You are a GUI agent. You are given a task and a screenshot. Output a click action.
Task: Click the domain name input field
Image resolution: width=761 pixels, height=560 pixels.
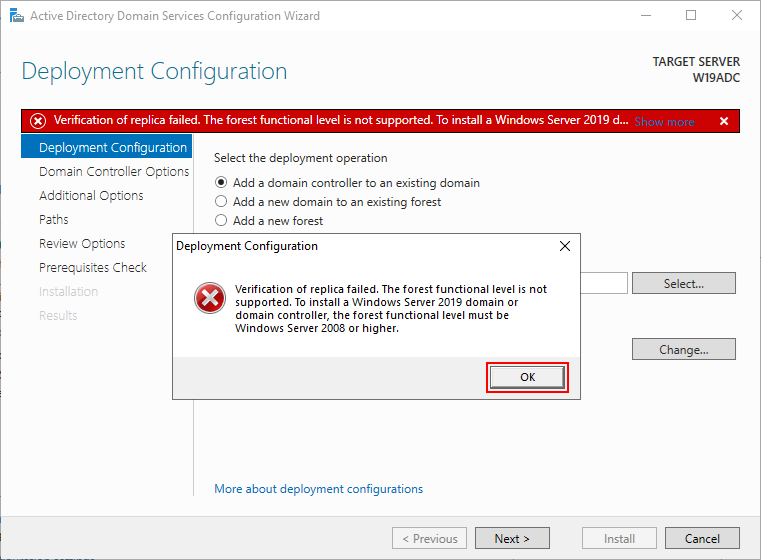[x=604, y=283]
